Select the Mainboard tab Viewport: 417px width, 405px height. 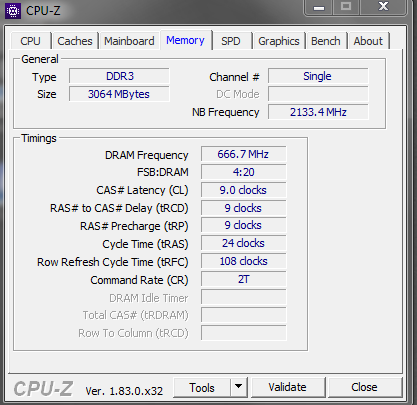[x=129, y=41]
